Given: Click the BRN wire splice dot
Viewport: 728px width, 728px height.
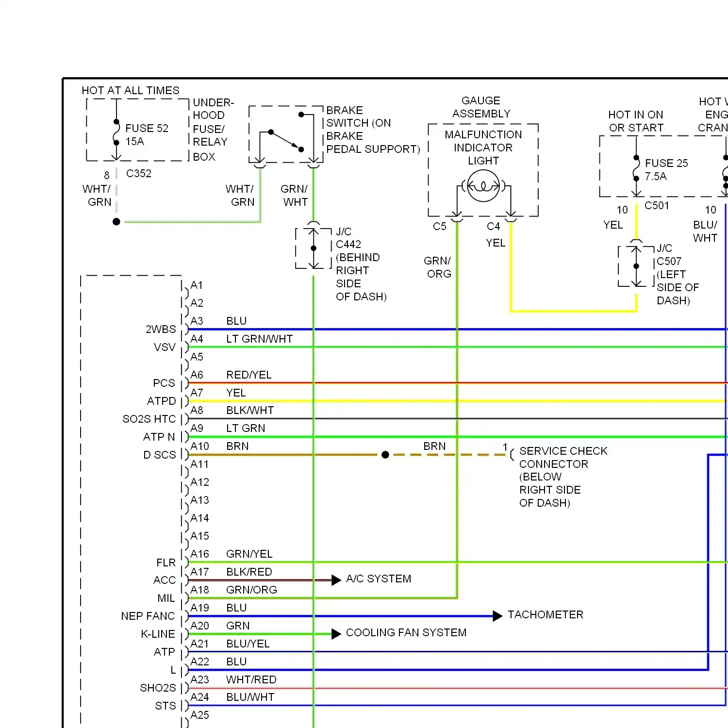Looking at the screenshot, I should [385, 455].
